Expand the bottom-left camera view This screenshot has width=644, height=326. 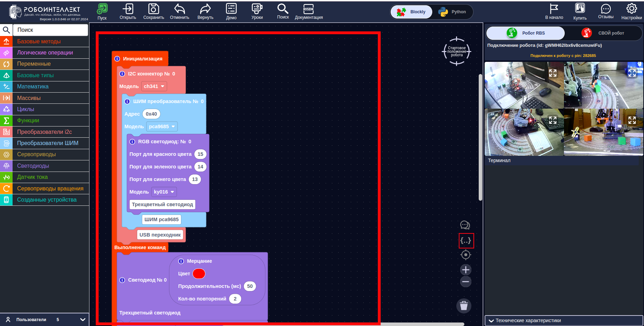click(552, 120)
